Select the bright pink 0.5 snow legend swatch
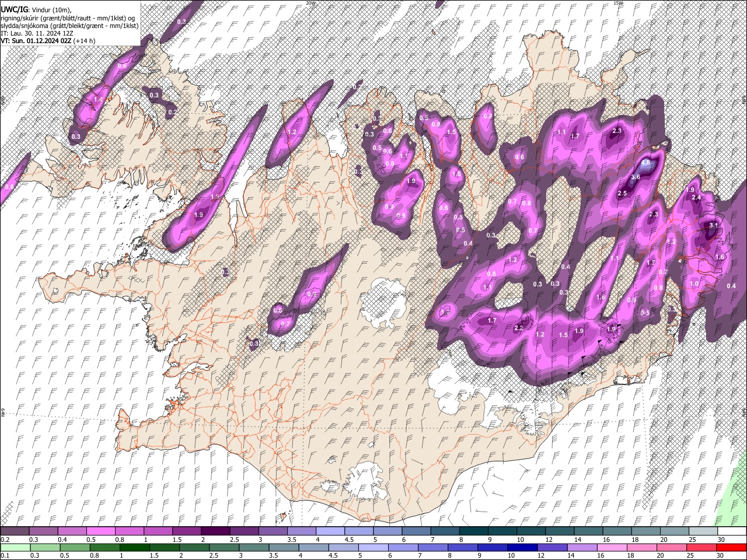 click(x=101, y=531)
